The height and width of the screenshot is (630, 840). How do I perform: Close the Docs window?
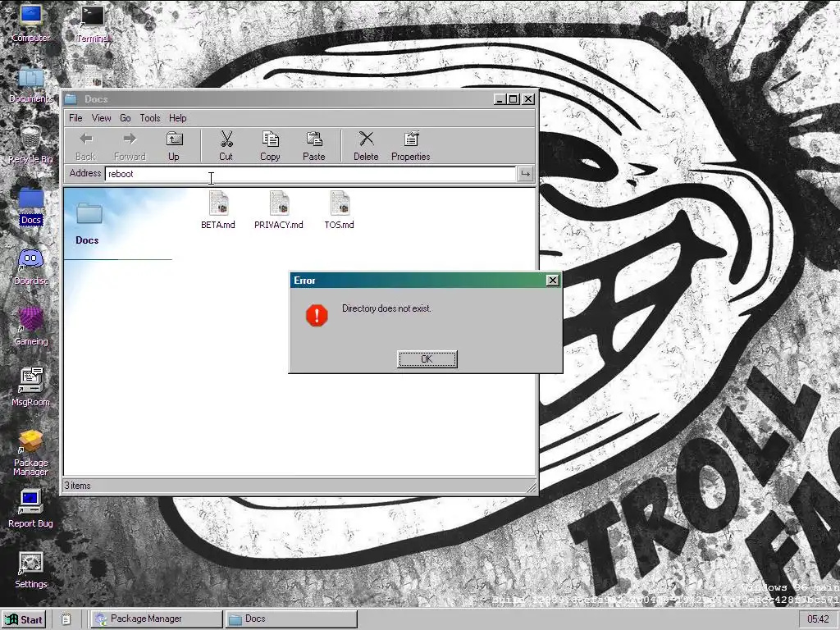(x=528, y=99)
